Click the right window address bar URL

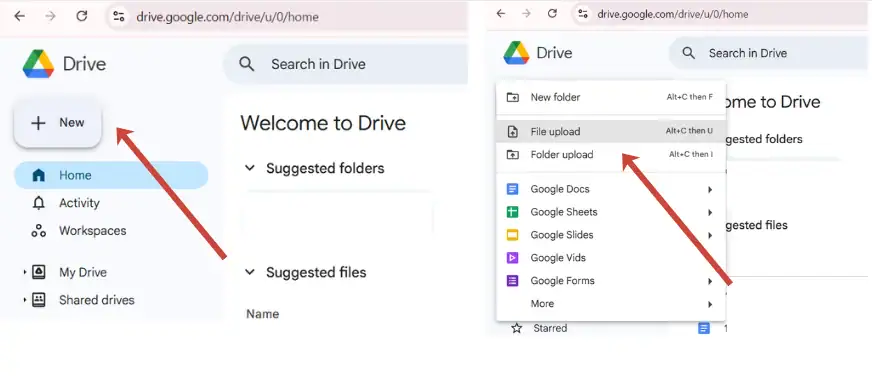[672, 14]
